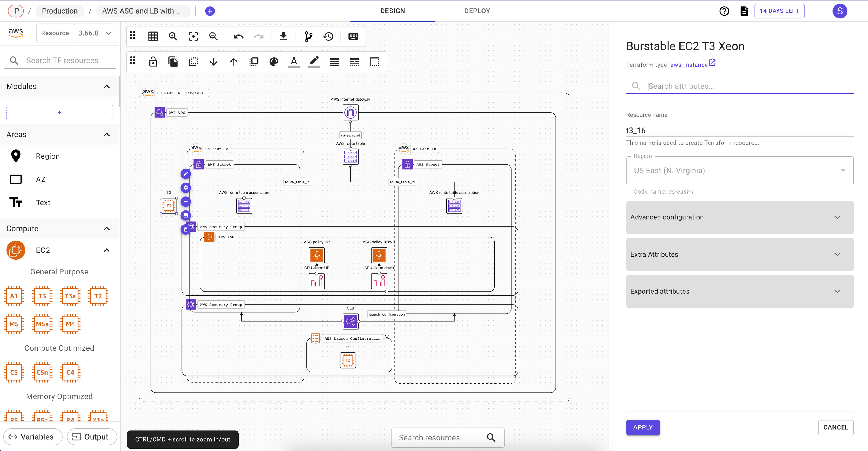Click CANCEL in the attributes panel

tap(836, 427)
